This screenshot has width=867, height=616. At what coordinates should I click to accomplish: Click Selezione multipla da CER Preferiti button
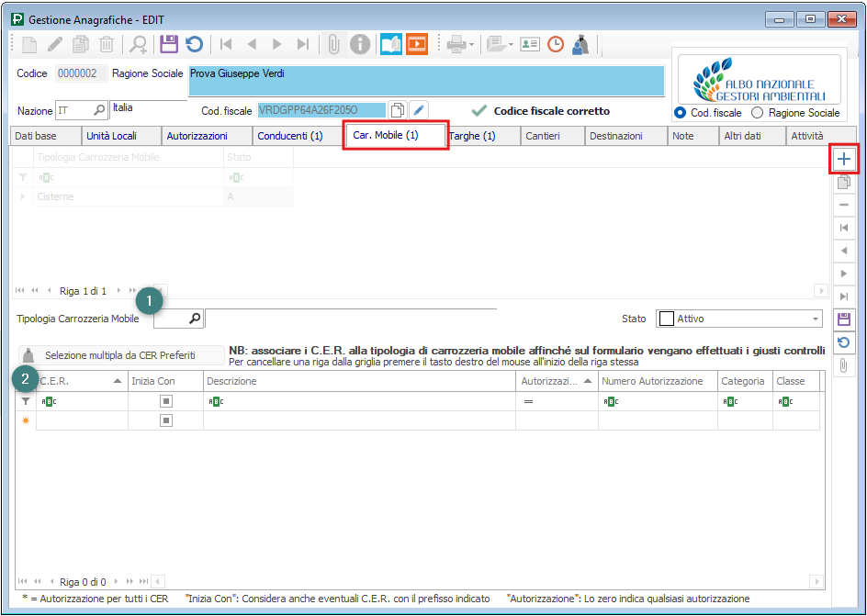[x=120, y=355]
